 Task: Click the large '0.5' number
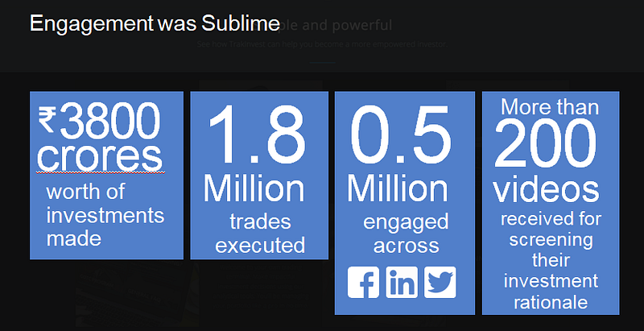(401, 134)
